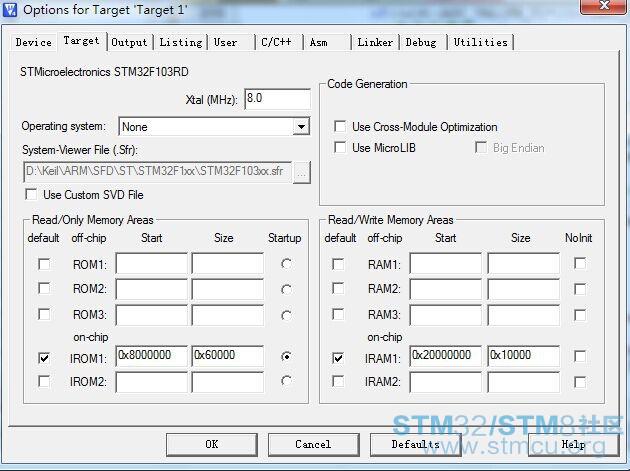Select ROM3 Startup radio button
630x471 pixels.
click(x=286, y=315)
